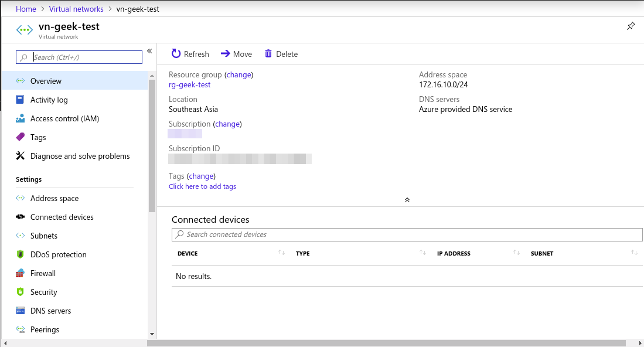644x347 pixels.
Task: Click the magnifier icon in connected devices search
Action: pos(179,234)
